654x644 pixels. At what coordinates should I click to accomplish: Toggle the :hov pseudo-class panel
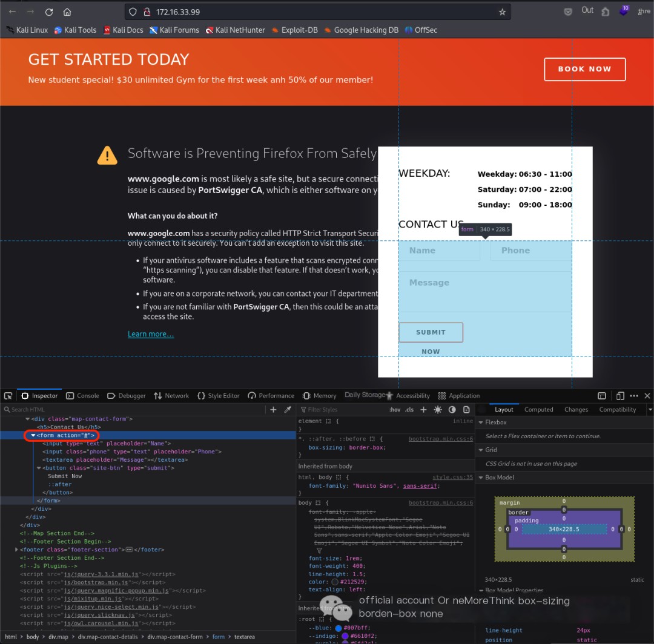tap(395, 410)
